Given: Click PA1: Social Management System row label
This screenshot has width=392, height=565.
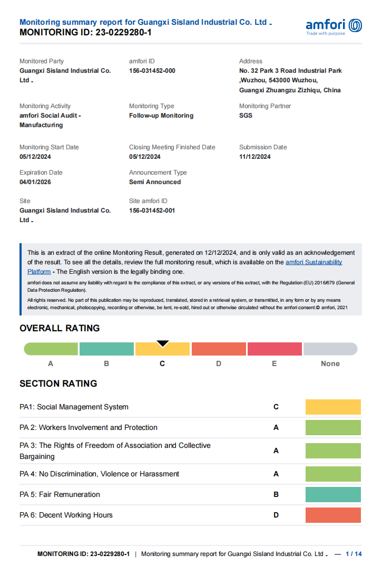Looking at the screenshot, I should (x=74, y=407).
